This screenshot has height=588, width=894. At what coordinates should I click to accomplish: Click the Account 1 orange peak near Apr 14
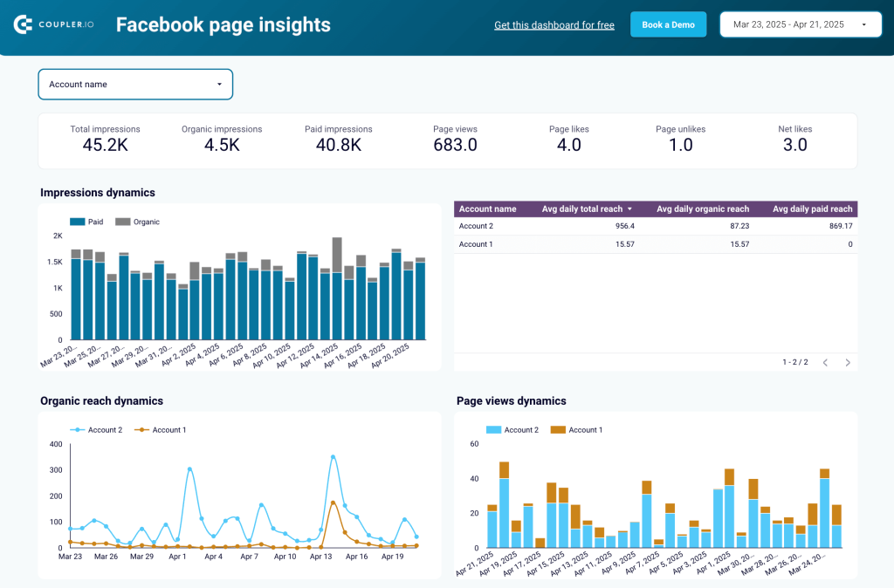(333, 503)
